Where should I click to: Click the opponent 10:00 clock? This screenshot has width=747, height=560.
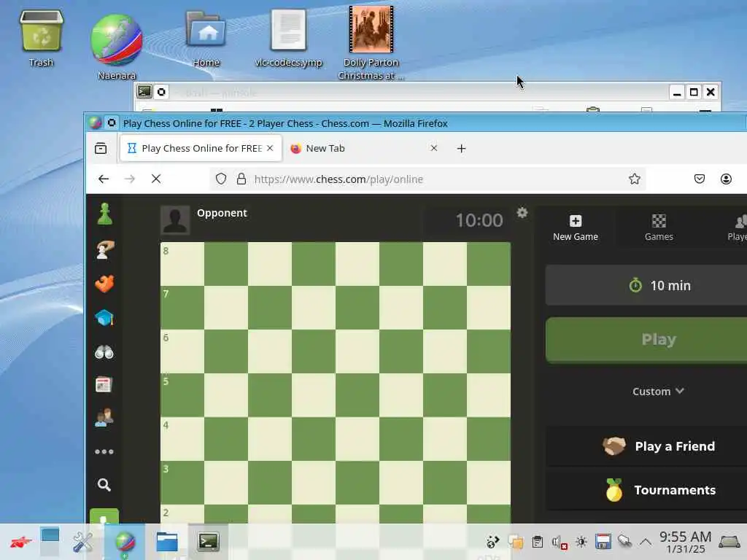coord(479,220)
